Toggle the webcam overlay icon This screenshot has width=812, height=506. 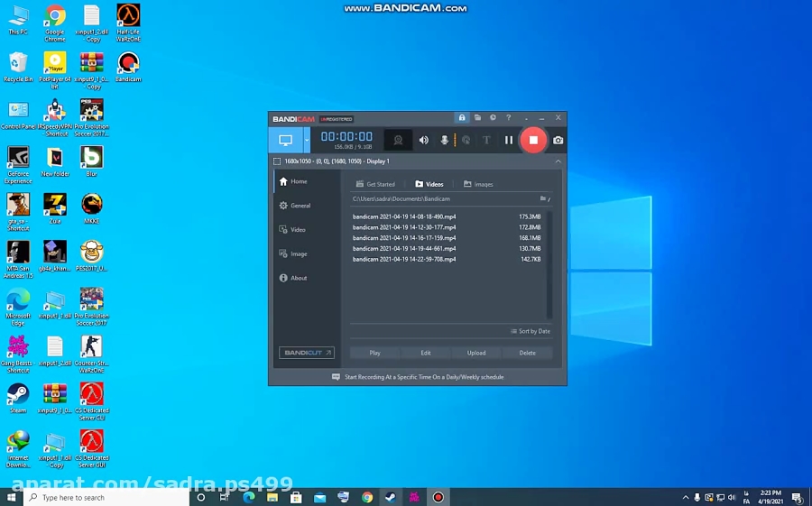click(x=398, y=140)
